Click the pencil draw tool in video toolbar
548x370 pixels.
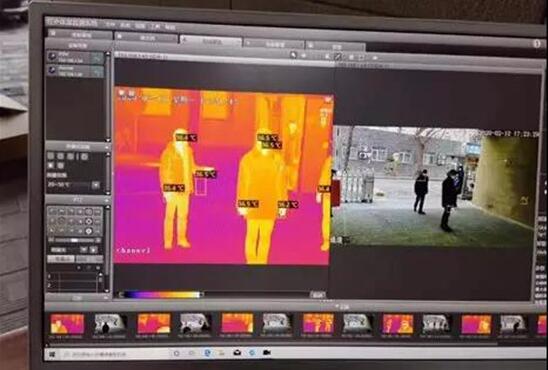338,57
